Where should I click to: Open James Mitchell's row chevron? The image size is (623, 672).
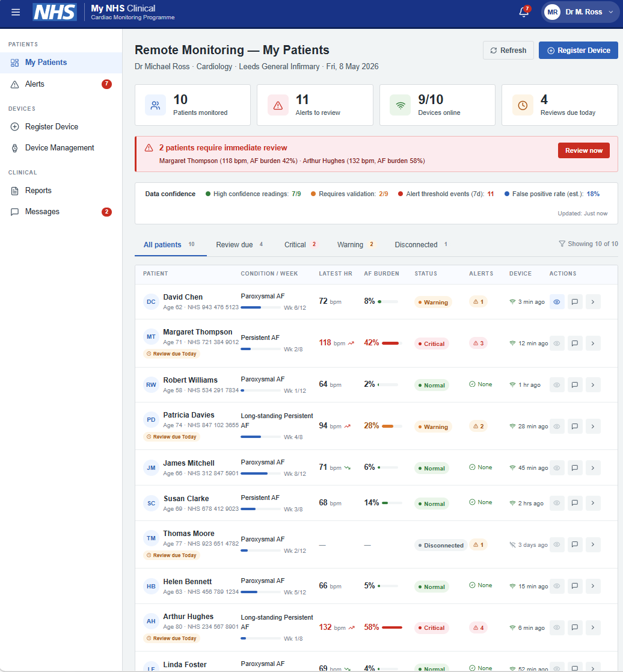click(593, 468)
